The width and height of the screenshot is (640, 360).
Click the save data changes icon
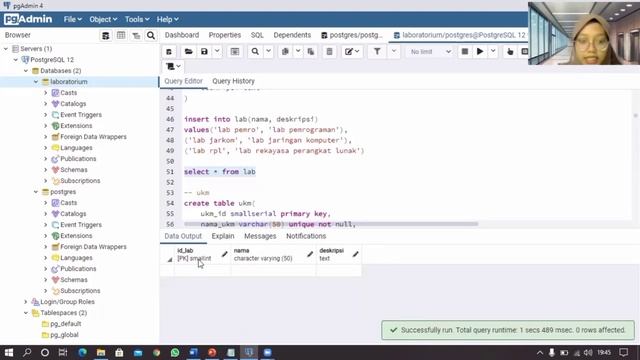235,52
